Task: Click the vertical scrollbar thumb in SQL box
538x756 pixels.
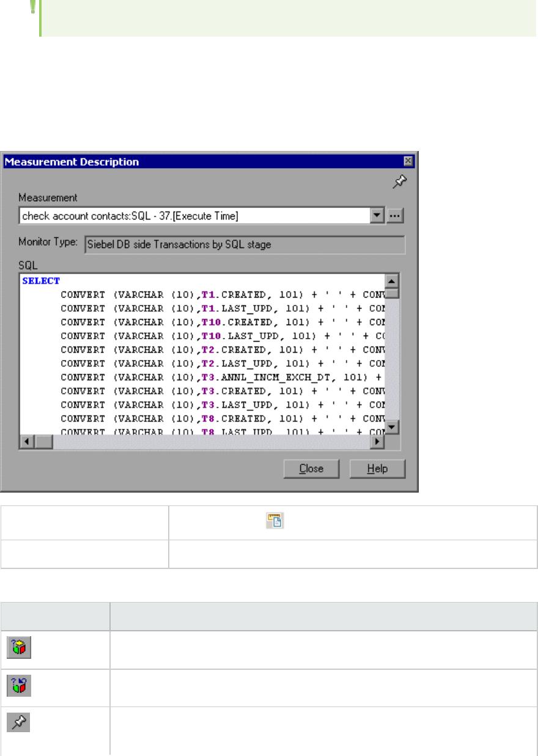Action: coord(392,293)
